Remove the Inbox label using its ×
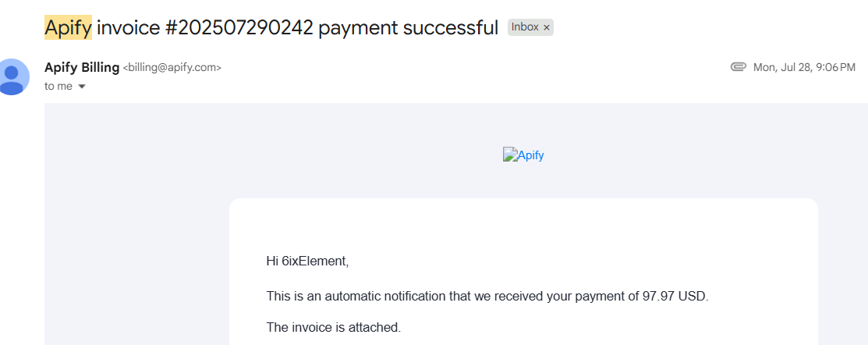Viewport: 868px width, 345px height. pyautogui.click(x=547, y=27)
